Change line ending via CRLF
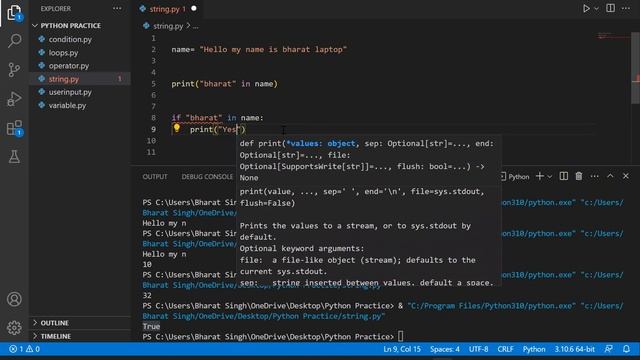The image size is (640, 360). pos(505,349)
